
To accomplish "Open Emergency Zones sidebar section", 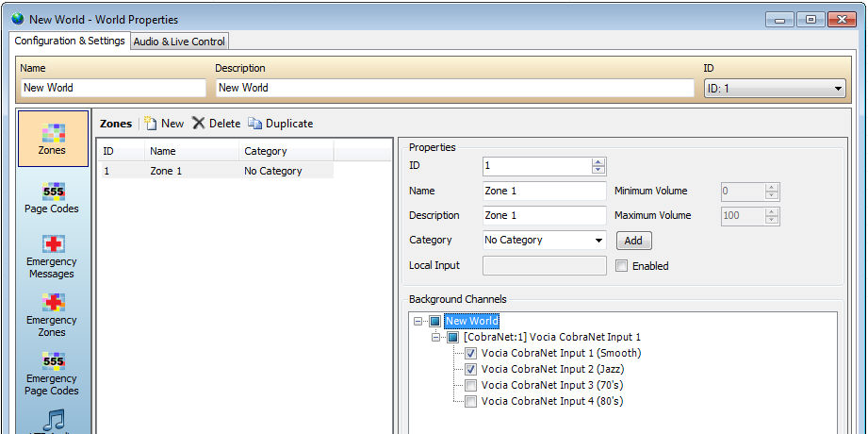I will coord(52,315).
